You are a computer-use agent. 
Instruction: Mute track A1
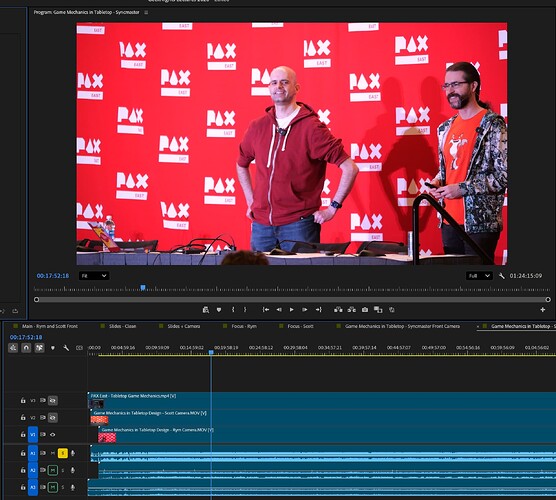pyautogui.click(x=53, y=453)
